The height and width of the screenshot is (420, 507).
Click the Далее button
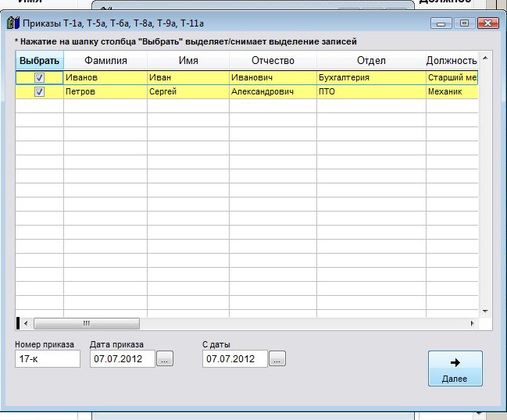tap(455, 368)
